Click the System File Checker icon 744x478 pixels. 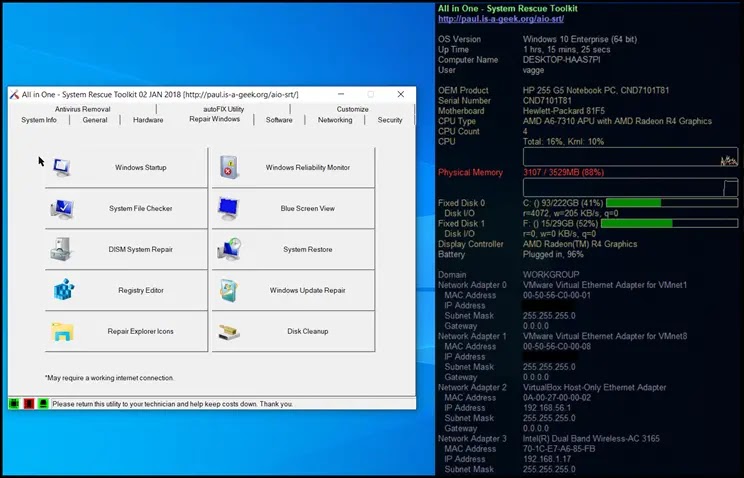(x=62, y=208)
